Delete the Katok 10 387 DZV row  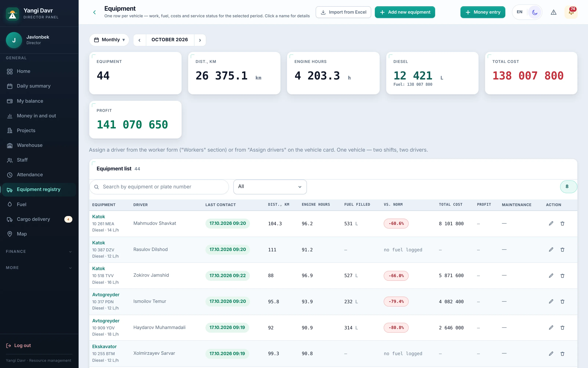point(562,250)
